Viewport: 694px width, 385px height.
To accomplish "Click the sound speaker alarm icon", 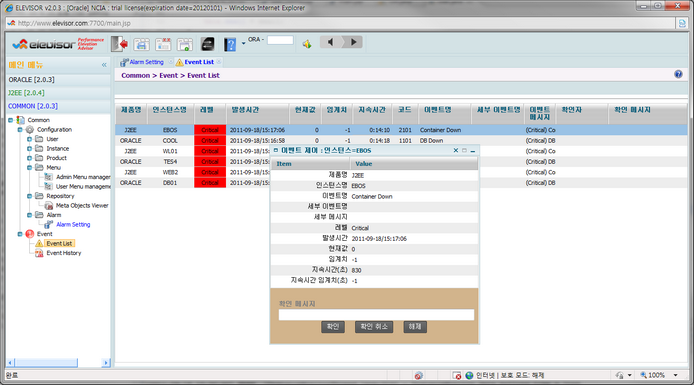I will 307,44.
